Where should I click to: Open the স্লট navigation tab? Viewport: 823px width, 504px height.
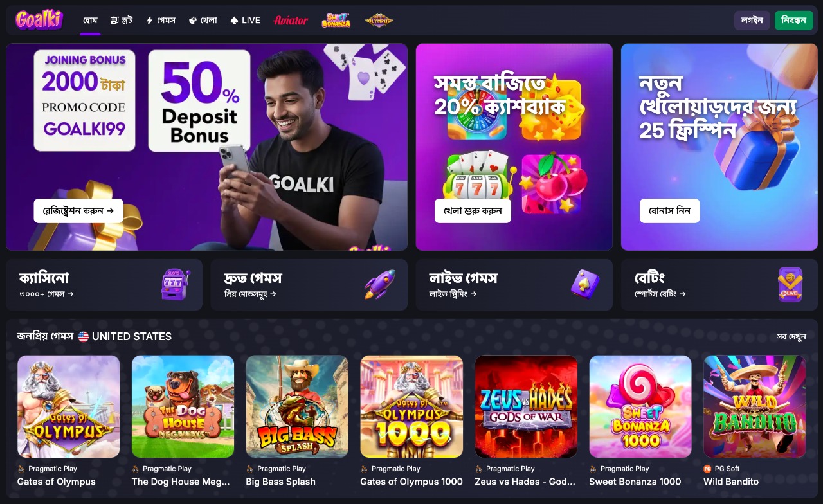121,20
